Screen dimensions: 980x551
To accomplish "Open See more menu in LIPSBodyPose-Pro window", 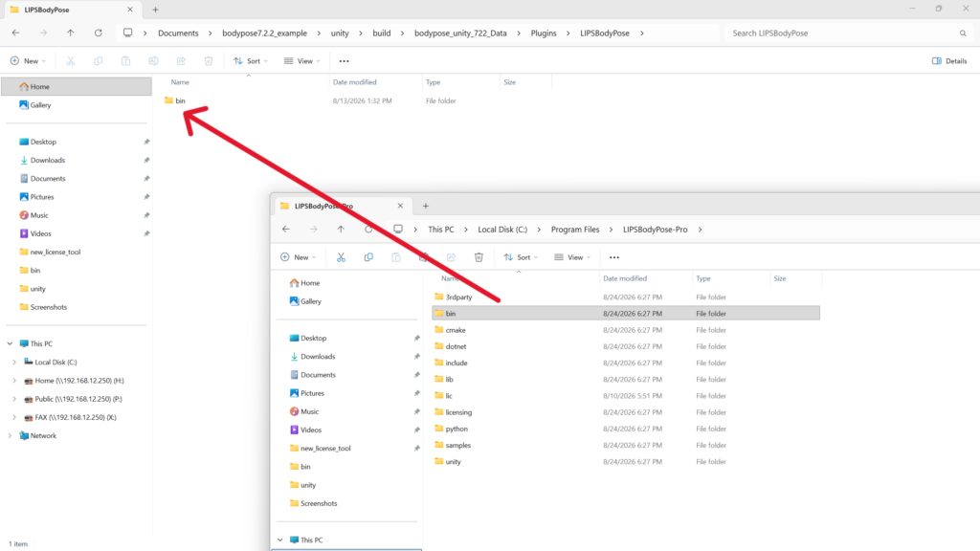I will click(614, 257).
